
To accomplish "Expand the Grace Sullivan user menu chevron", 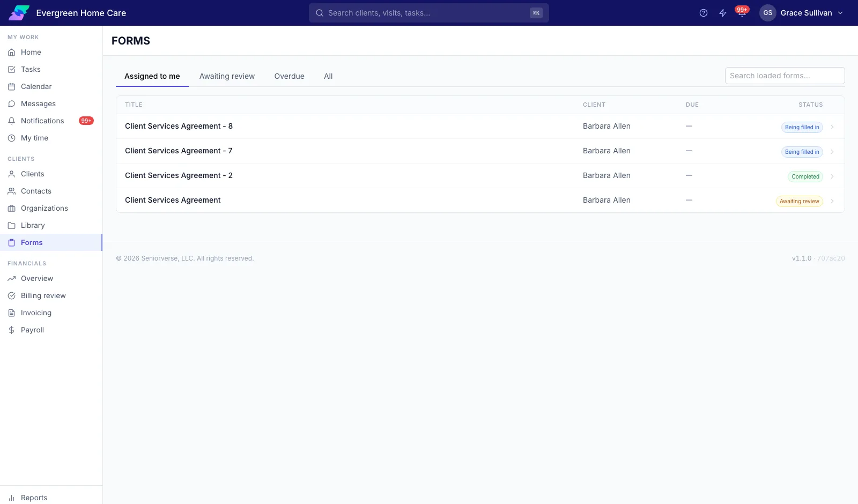I will pyautogui.click(x=840, y=13).
